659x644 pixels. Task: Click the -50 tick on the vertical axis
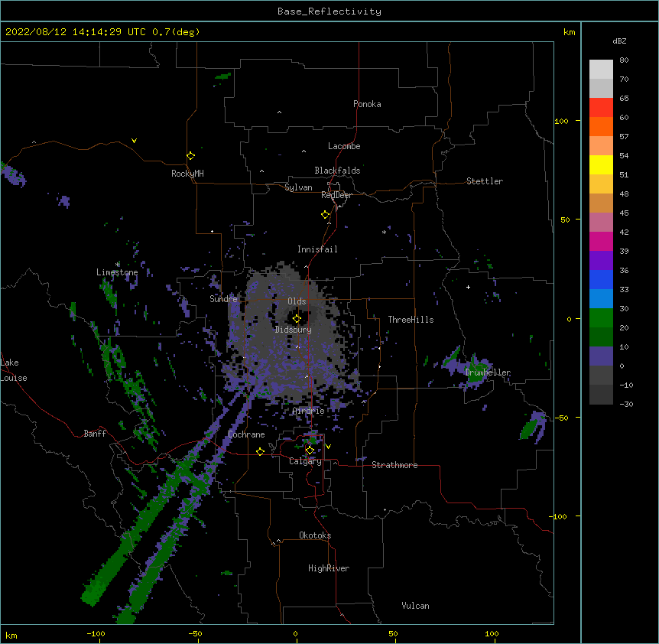[561, 418]
